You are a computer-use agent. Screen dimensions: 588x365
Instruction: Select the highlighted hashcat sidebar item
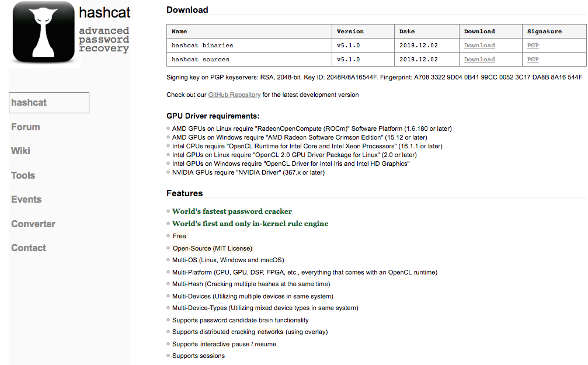pyautogui.click(x=49, y=103)
